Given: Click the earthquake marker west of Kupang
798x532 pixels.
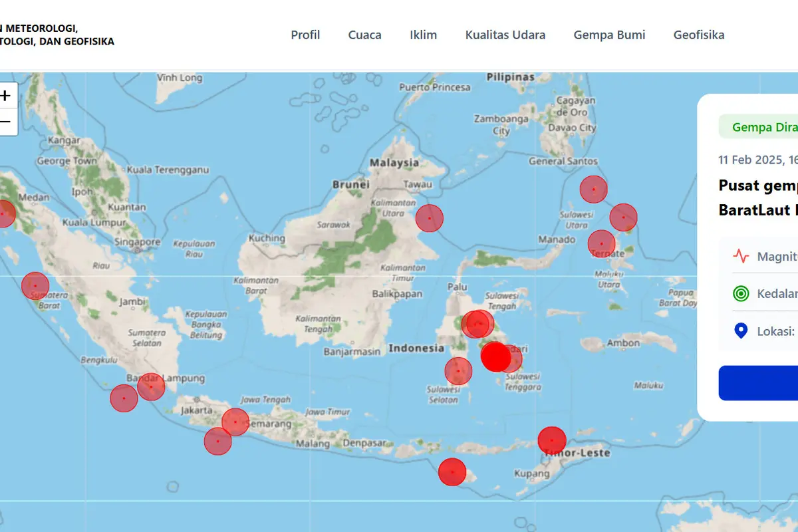Looking at the screenshot, I should pos(452,472).
